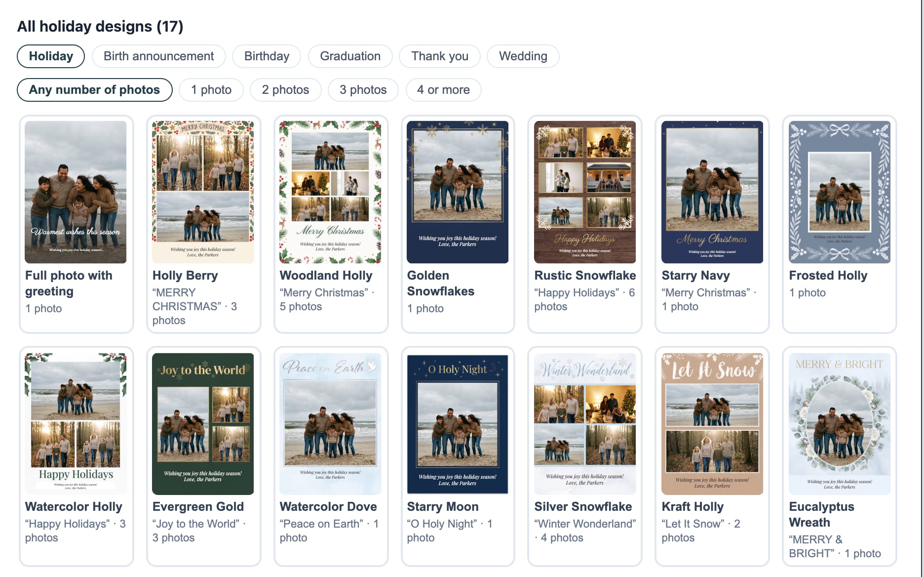Screen dimensions: 924x577
Task: Select the Woodland Holly card preview
Action: (x=330, y=192)
